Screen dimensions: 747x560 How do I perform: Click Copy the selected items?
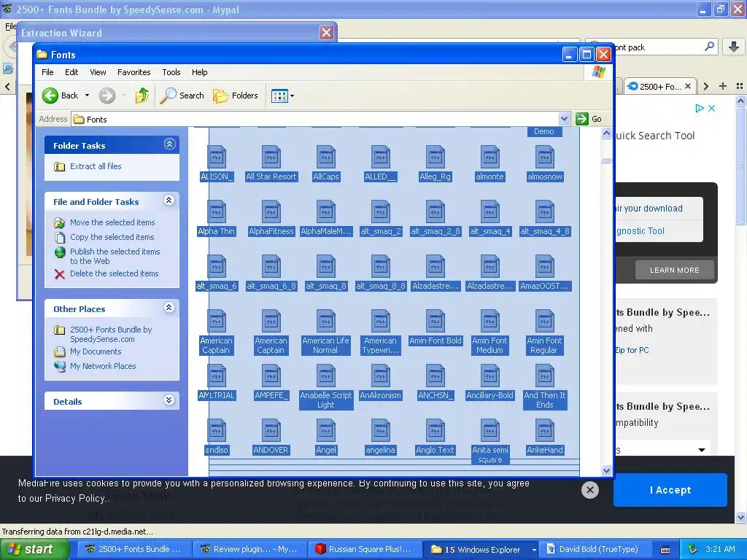(112, 237)
